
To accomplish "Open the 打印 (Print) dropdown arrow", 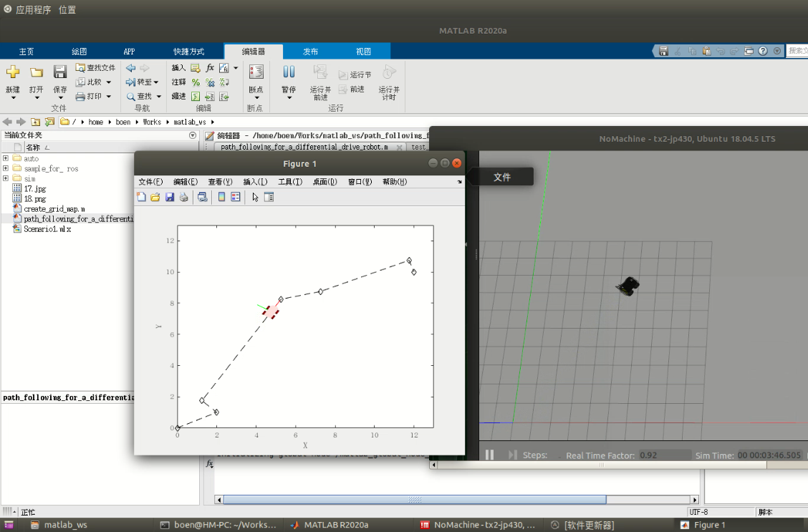I will pyautogui.click(x=109, y=97).
